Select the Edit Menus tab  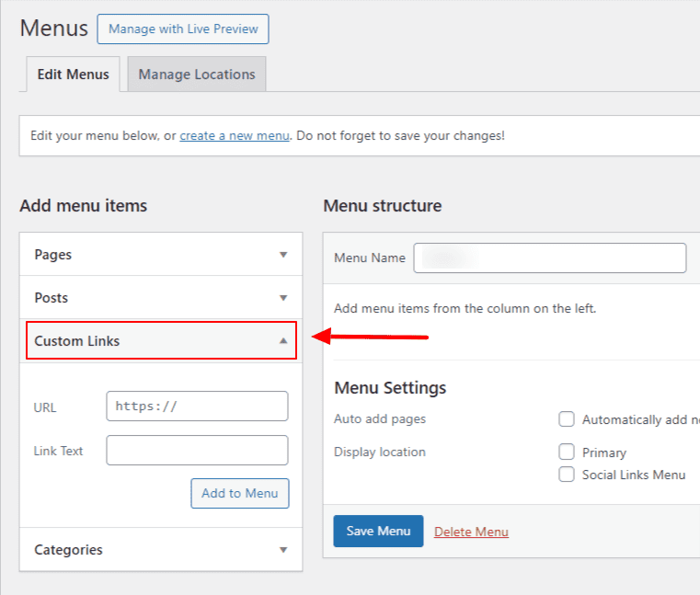(74, 74)
